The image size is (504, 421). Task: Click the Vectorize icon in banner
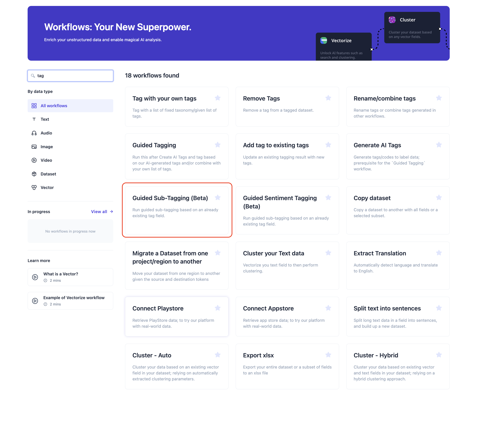click(324, 41)
